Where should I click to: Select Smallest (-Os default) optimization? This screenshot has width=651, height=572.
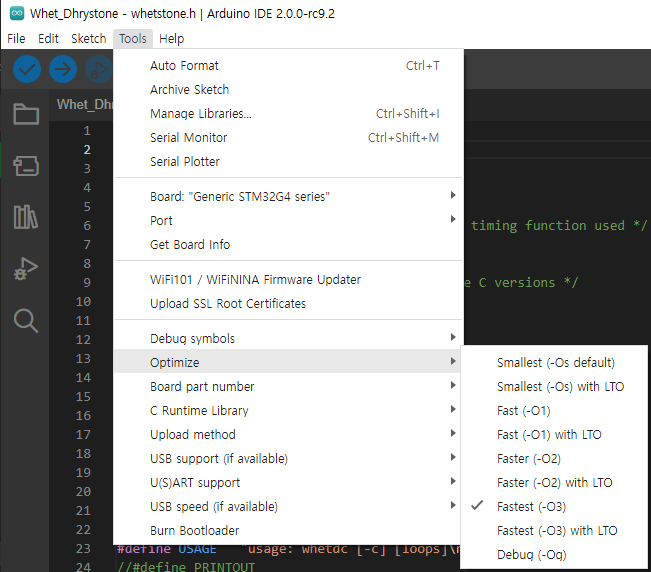[554, 362]
